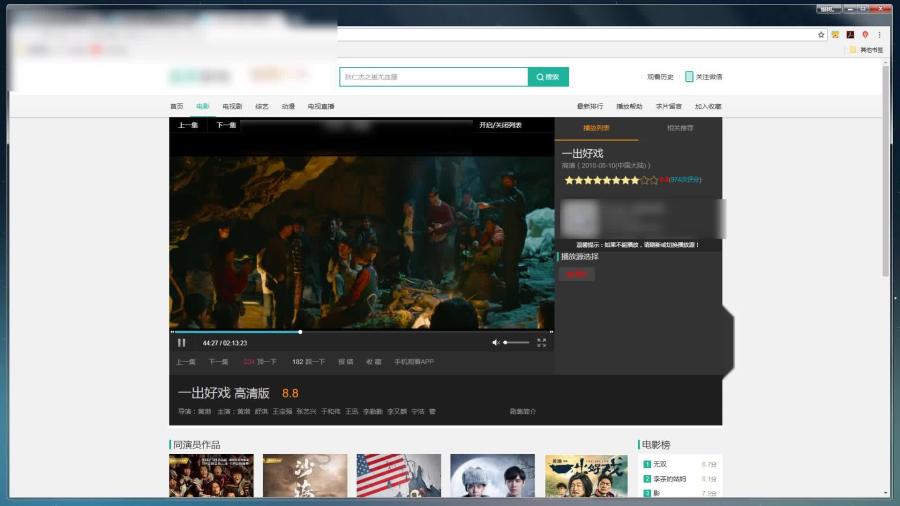Switch to the 相关推荐 tab
The height and width of the screenshot is (506, 900).
pyautogui.click(x=680, y=128)
